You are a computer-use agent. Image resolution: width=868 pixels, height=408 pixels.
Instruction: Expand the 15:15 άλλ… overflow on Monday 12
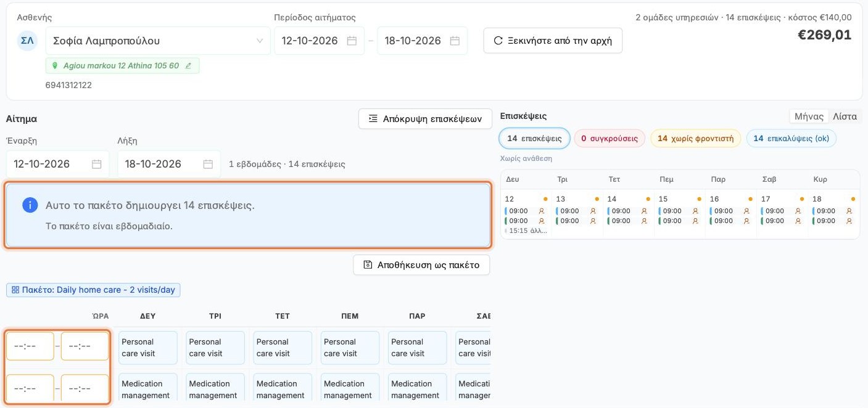click(526, 231)
